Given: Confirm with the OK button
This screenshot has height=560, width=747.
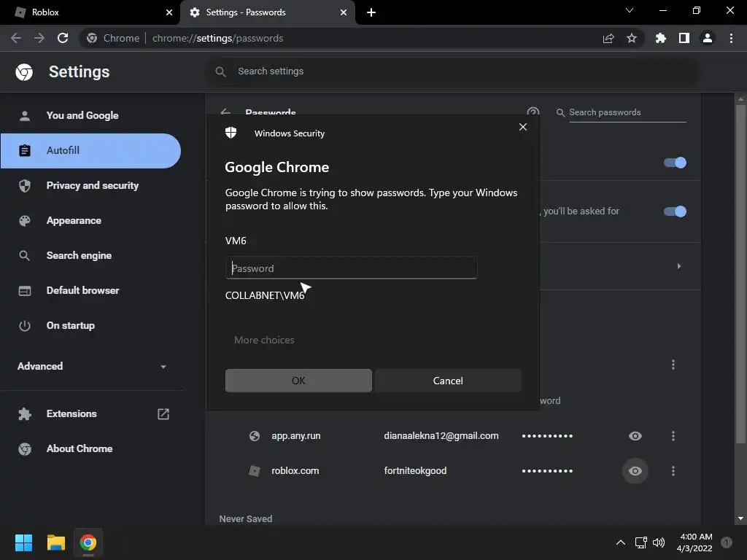Looking at the screenshot, I should 298,381.
